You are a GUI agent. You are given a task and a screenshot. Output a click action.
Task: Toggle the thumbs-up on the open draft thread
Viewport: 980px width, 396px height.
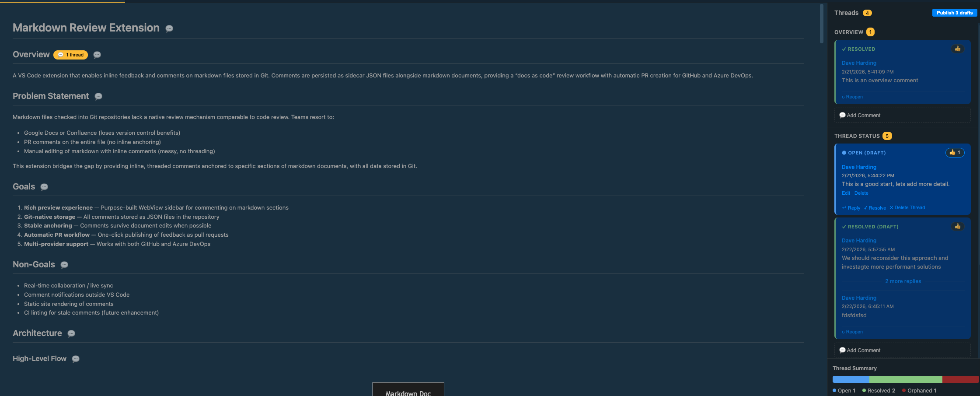coord(954,152)
